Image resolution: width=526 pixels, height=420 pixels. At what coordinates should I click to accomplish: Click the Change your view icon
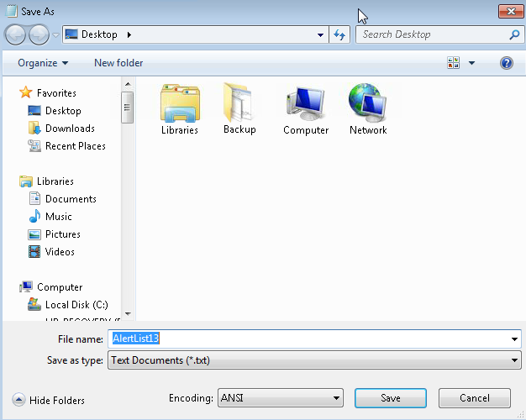453,63
